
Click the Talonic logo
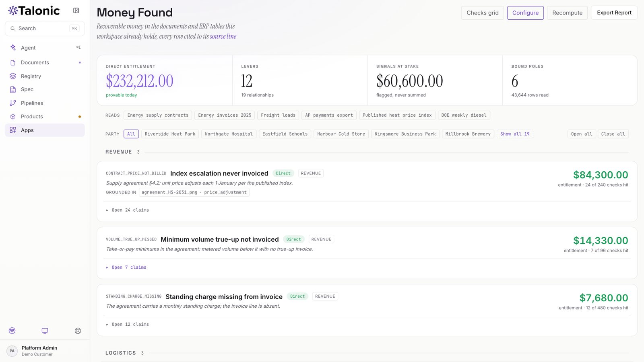(x=34, y=10)
